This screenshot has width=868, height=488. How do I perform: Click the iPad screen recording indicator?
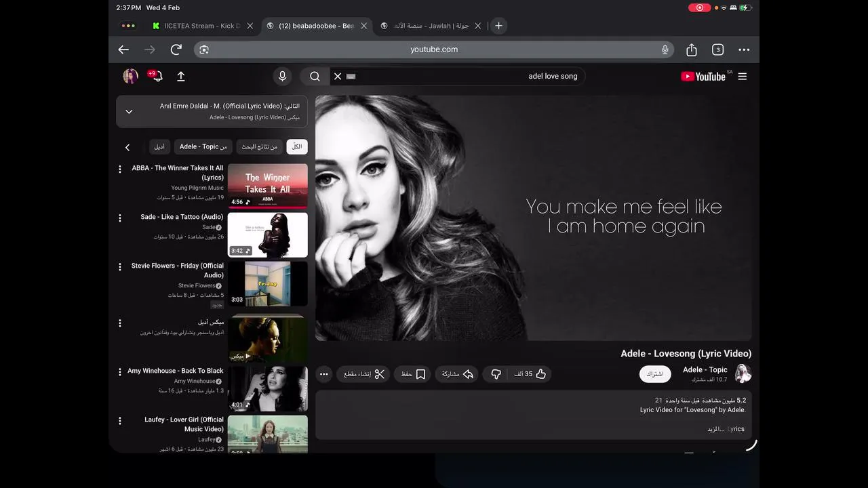point(699,7)
